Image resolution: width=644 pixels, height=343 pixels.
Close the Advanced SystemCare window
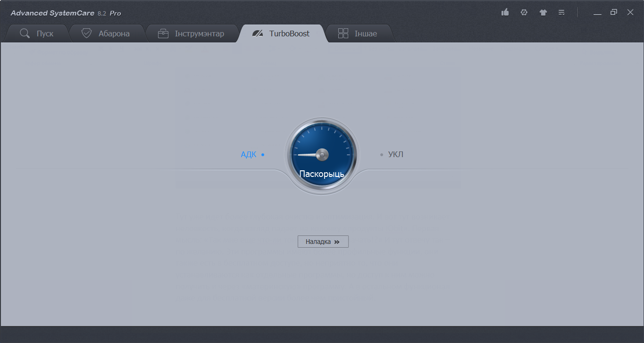tap(630, 12)
